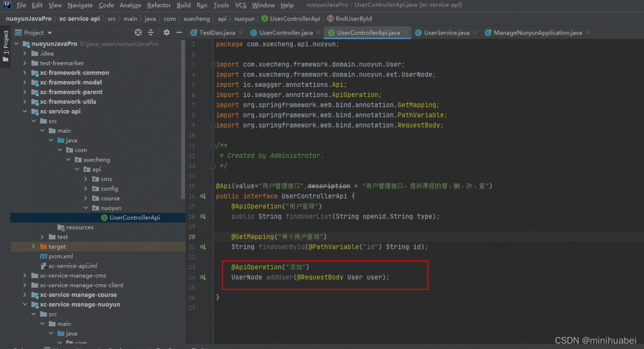Image resolution: width=644 pixels, height=349 pixels.
Task: Click nuoyun in the navigation breadcrumb
Action: point(245,19)
